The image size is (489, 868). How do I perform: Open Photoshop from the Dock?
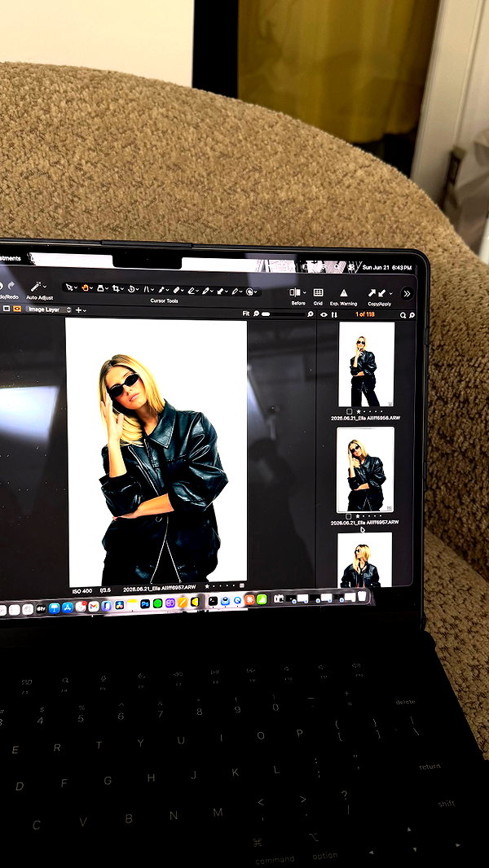pos(145,603)
